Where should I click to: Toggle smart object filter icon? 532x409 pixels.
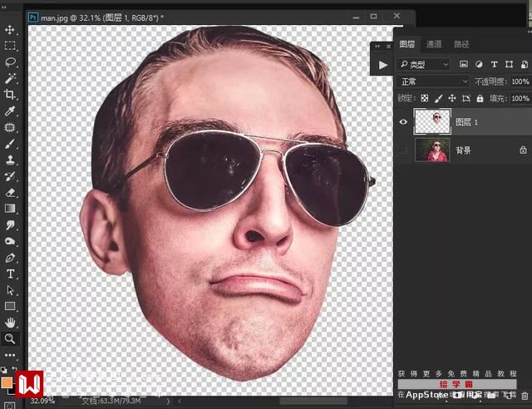[525, 64]
